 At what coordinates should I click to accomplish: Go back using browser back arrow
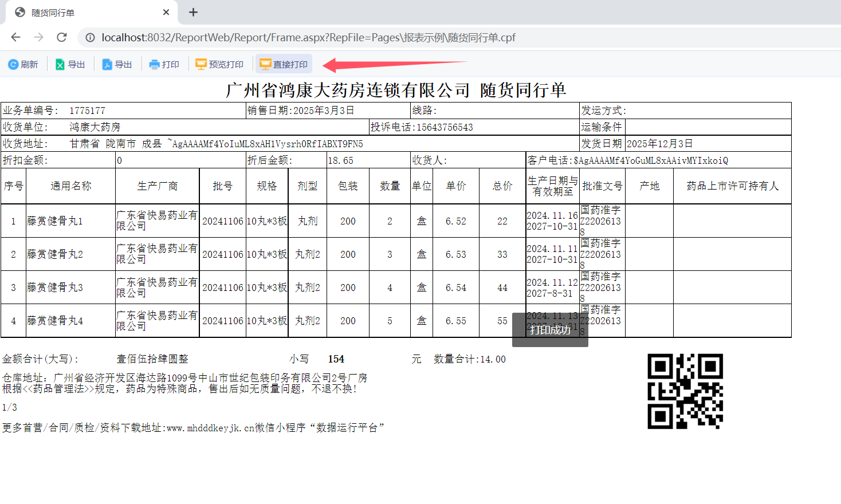15,37
